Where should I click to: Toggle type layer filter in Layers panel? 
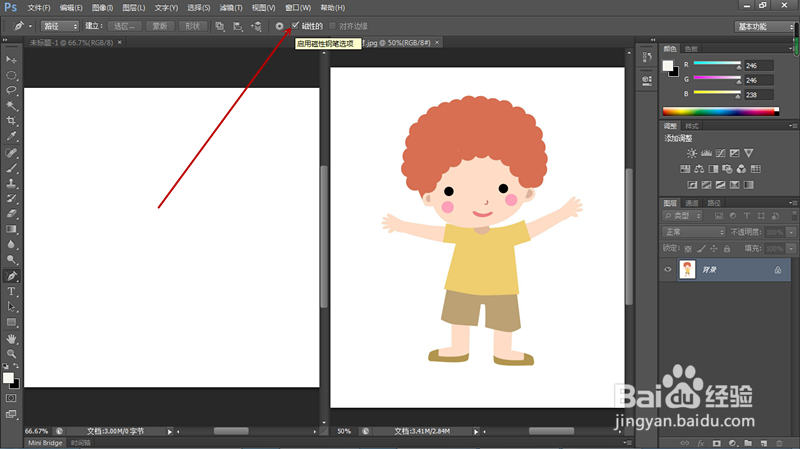click(747, 216)
